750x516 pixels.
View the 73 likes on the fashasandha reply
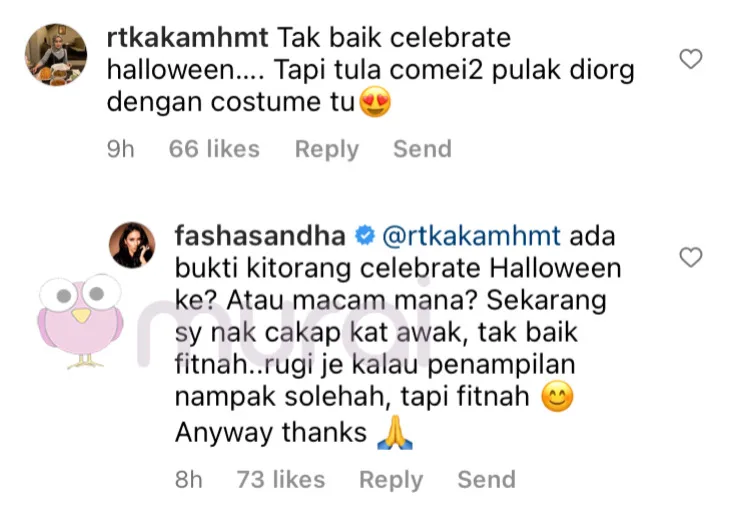[281, 479]
